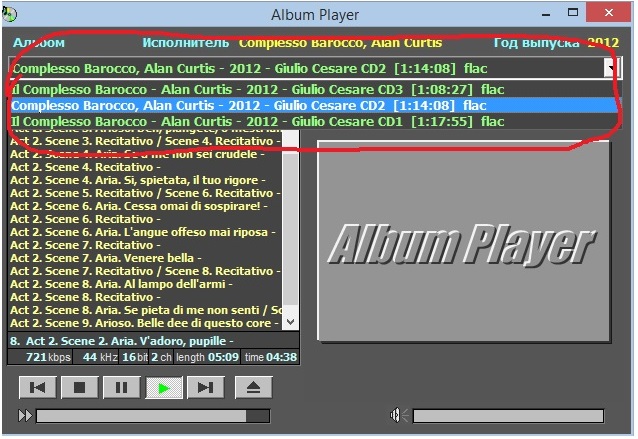Select track 'Scene 3. Recitativo / Scene 4. Recitativo'
This screenshot has width=638, height=439.
point(145,141)
